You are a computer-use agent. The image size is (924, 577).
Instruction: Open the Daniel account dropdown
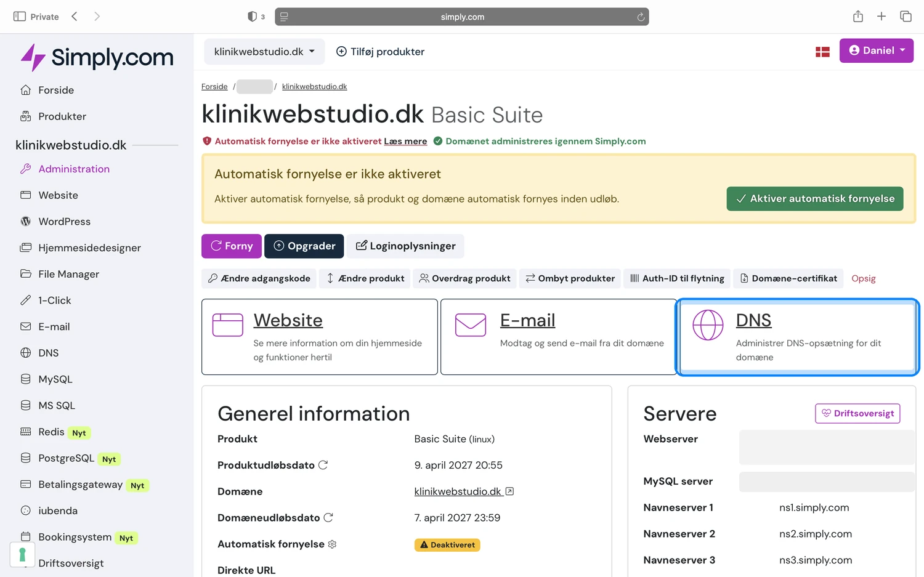(x=876, y=50)
